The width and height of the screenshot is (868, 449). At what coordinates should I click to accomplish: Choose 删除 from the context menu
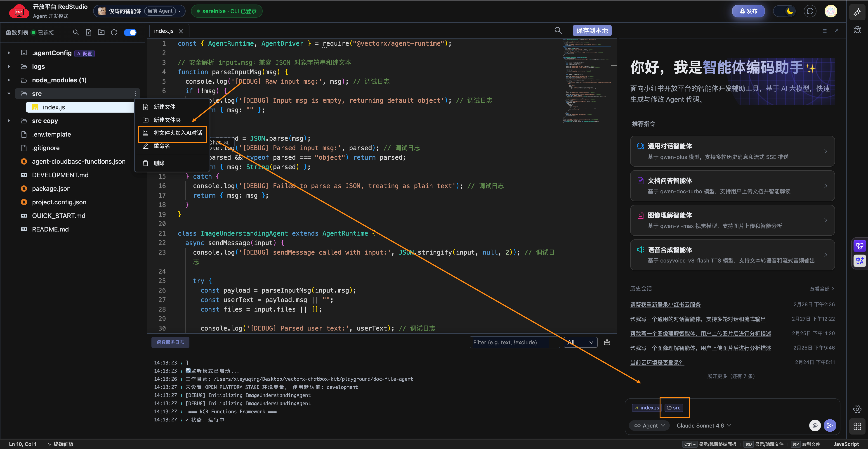172,163
